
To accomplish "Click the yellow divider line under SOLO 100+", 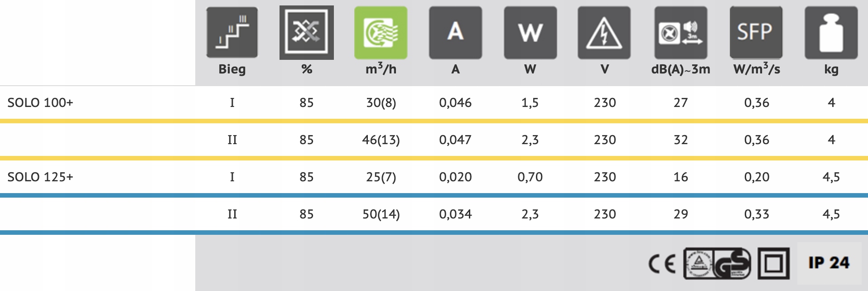I will (434, 121).
